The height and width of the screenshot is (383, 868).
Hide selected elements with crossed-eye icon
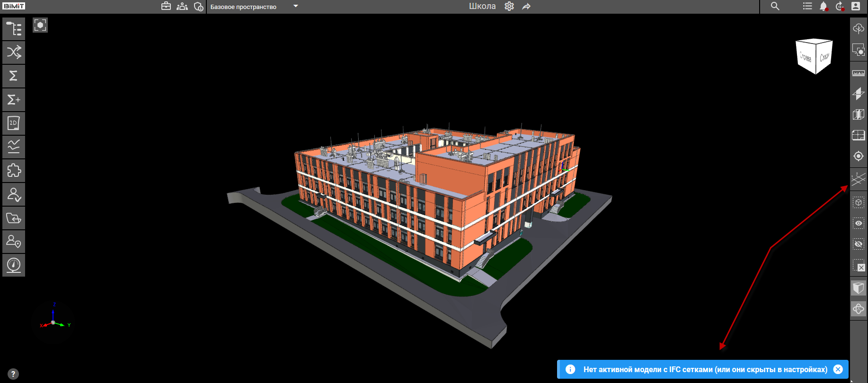pyautogui.click(x=859, y=244)
